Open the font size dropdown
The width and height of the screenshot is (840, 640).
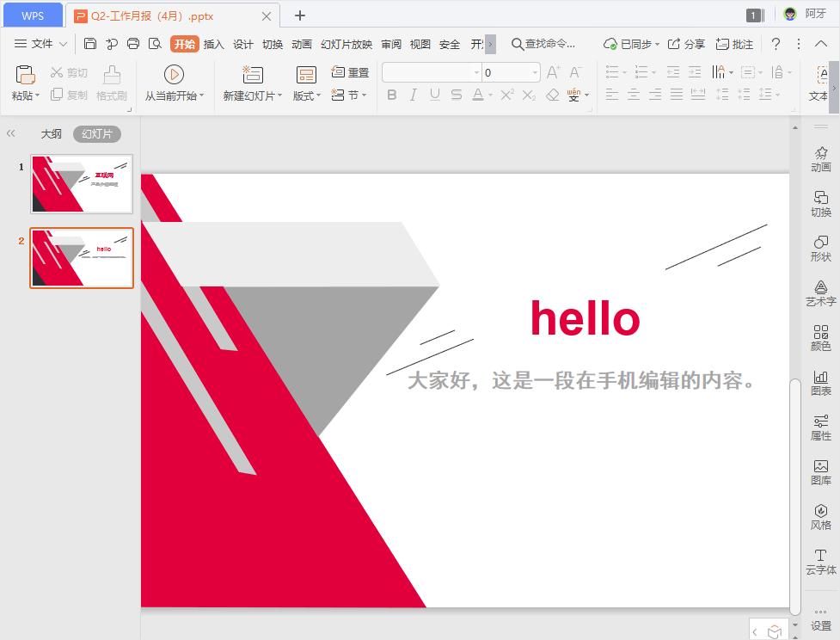click(535, 72)
